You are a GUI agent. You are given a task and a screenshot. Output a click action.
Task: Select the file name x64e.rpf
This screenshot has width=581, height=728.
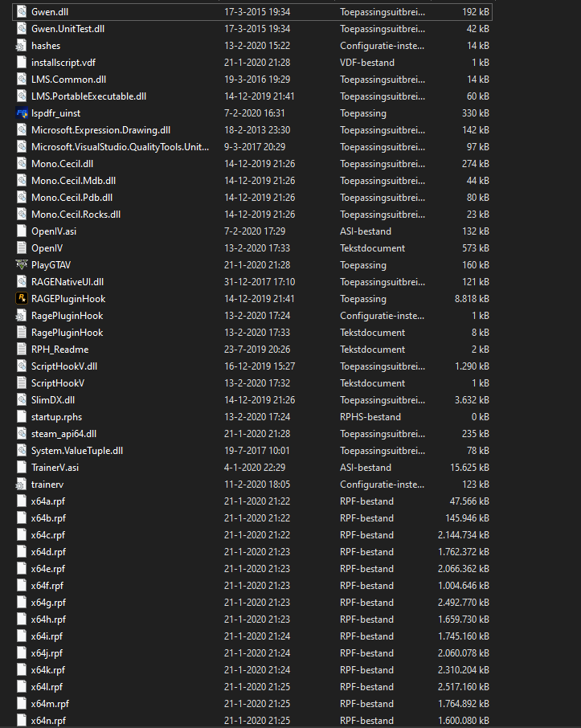coord(48,569)
